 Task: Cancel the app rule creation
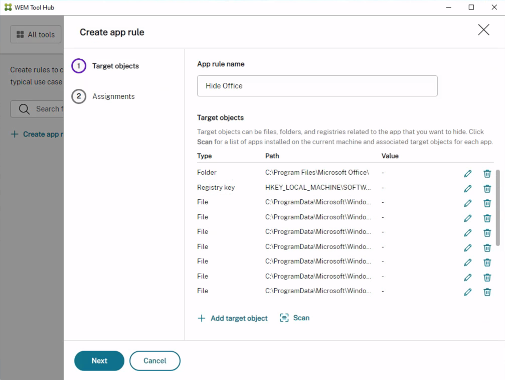pos(155,361)
